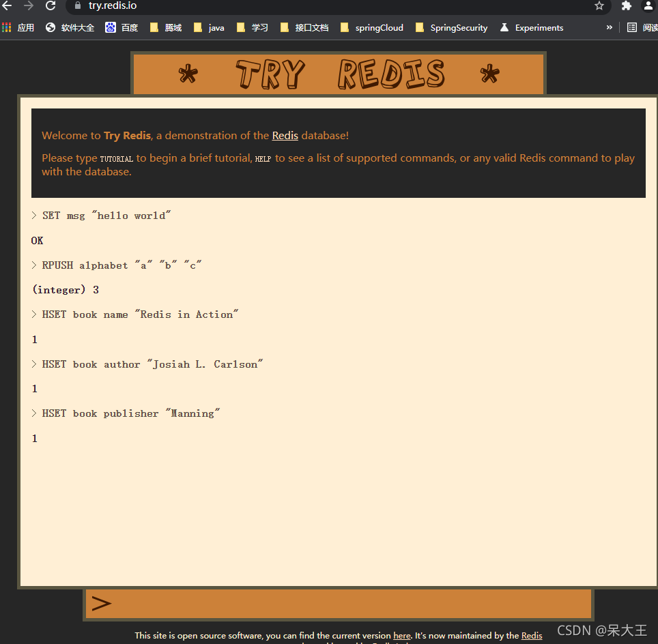The height and width of the screenshot is (644, 658).
Task: Click the browser forward arrow
Action: pos(29,5)
